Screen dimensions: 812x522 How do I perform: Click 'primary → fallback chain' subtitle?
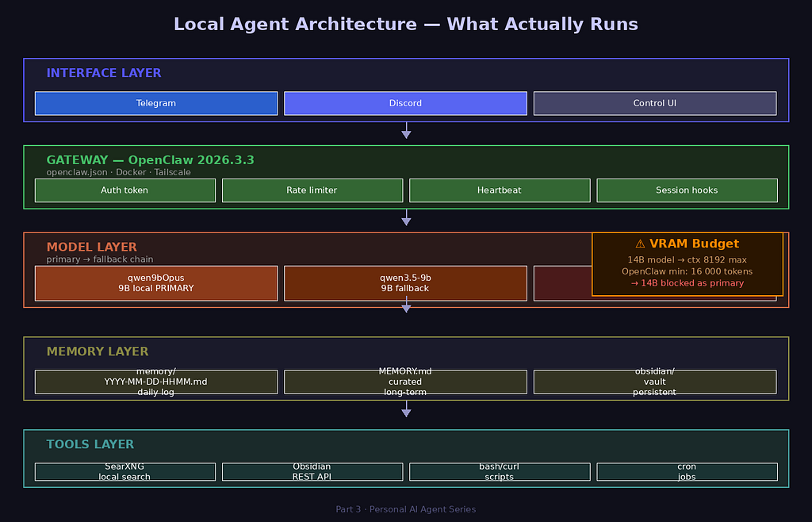coord(100,259)
